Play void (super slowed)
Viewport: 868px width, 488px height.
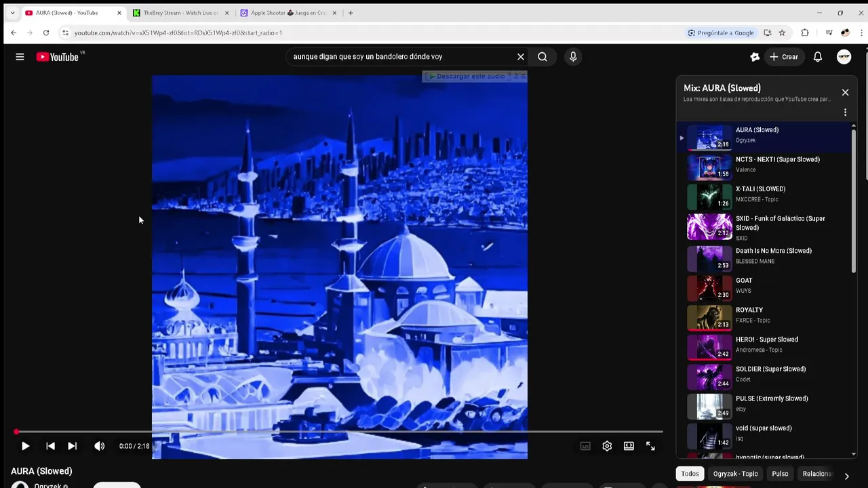click(x=764, y=434)
